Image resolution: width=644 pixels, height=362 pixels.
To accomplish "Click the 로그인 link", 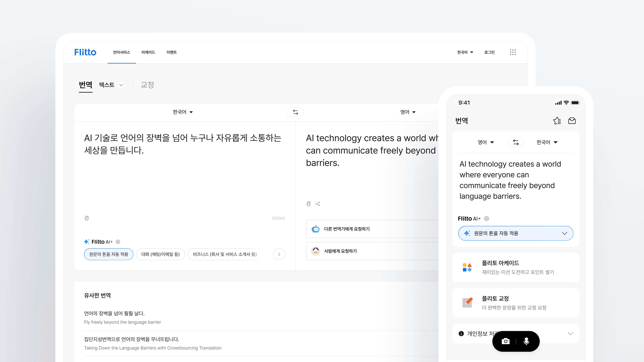I will pyautogui.click(x=489, y=52).
